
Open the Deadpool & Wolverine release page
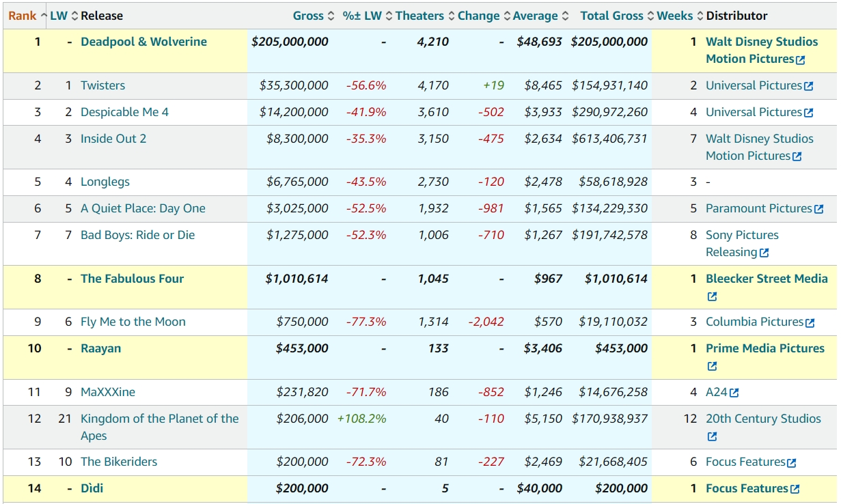tap(143, 42)
